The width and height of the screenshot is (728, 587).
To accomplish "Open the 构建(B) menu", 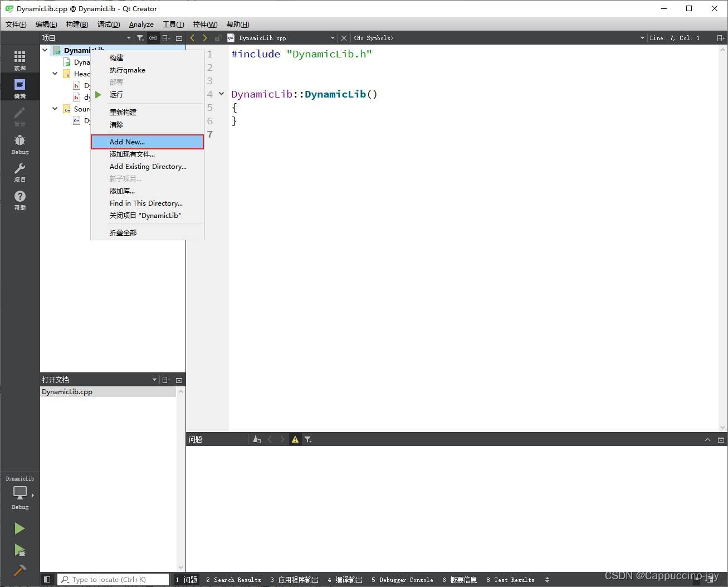I will 77,24.
